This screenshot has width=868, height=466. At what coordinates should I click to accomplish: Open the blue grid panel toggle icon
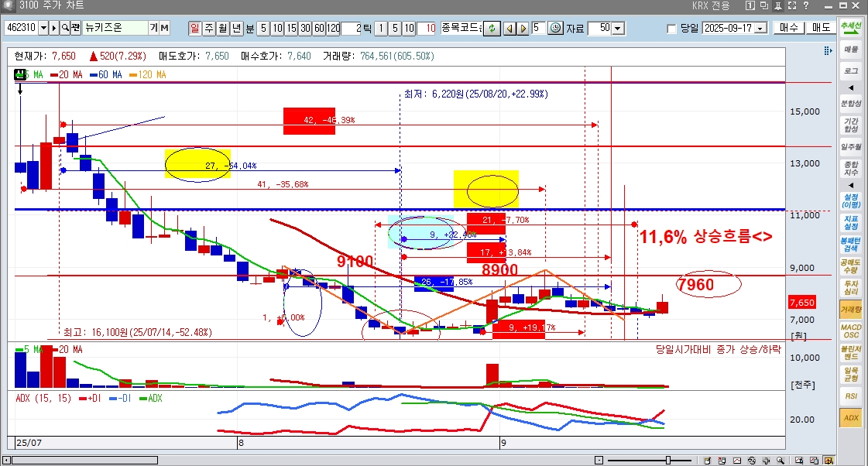tap(828, 51)
